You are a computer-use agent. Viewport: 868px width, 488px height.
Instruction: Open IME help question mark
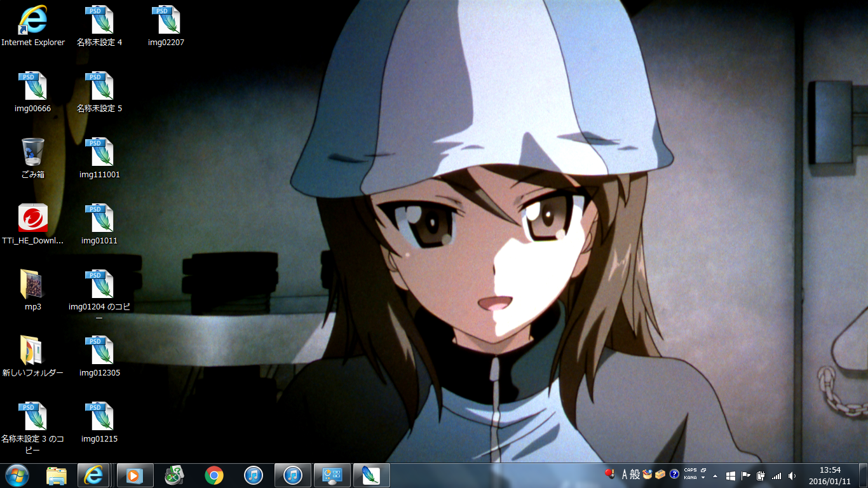674,475
